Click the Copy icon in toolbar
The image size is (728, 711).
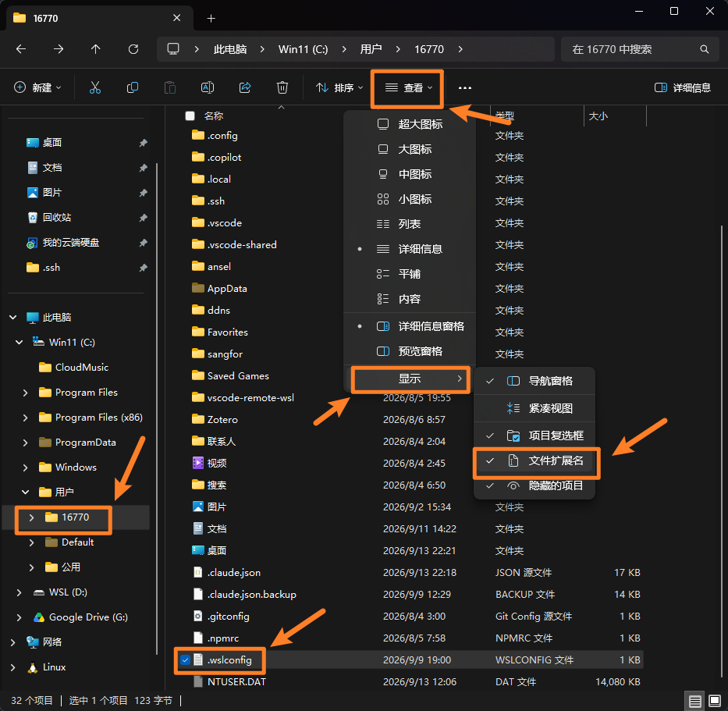[133, 87]
